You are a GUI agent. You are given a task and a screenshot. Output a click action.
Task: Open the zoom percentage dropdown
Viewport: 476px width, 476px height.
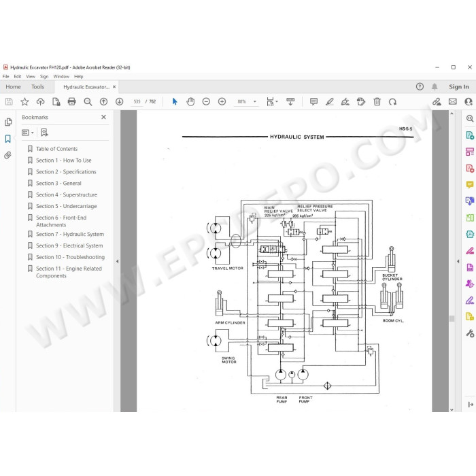click(x=255, y=102)
